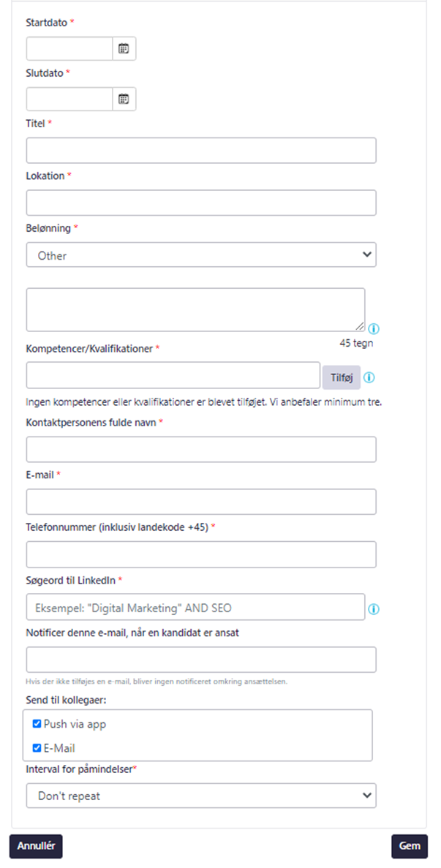Focus the Slutdato date input field

[x=69, y=99]
